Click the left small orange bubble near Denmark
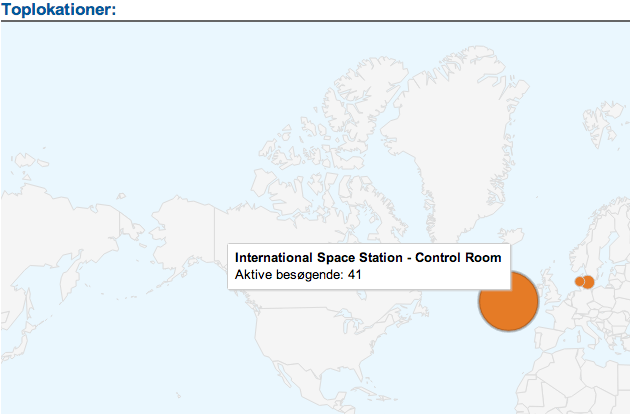The width and height of the screenshot is (630, 414). [x=579, y=281]
